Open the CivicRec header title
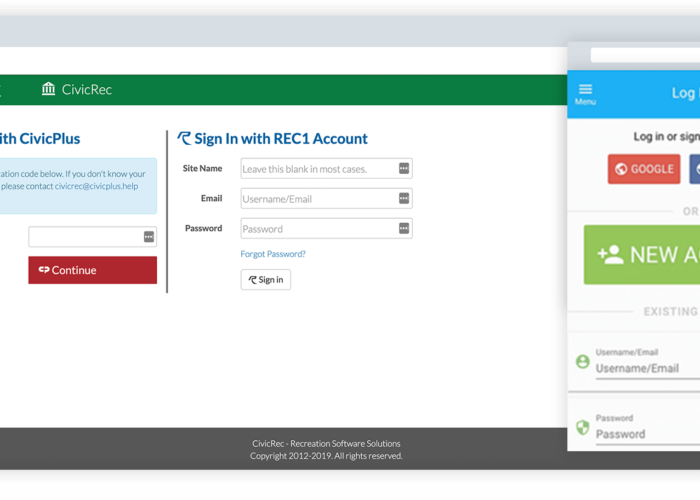 (x=87, y=89)
